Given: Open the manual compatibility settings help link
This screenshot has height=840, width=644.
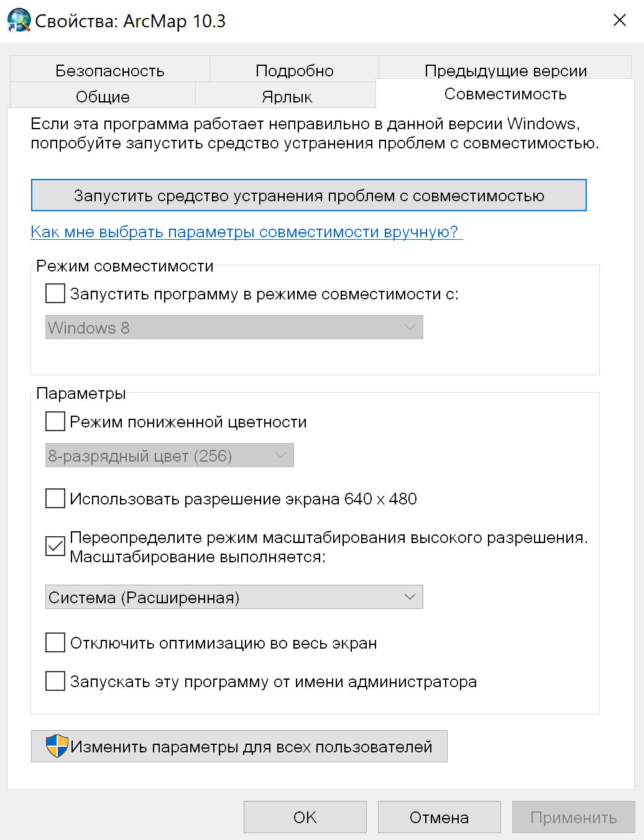Looking at the screenshot, I should pyautogui.click(x=246, y=232).
